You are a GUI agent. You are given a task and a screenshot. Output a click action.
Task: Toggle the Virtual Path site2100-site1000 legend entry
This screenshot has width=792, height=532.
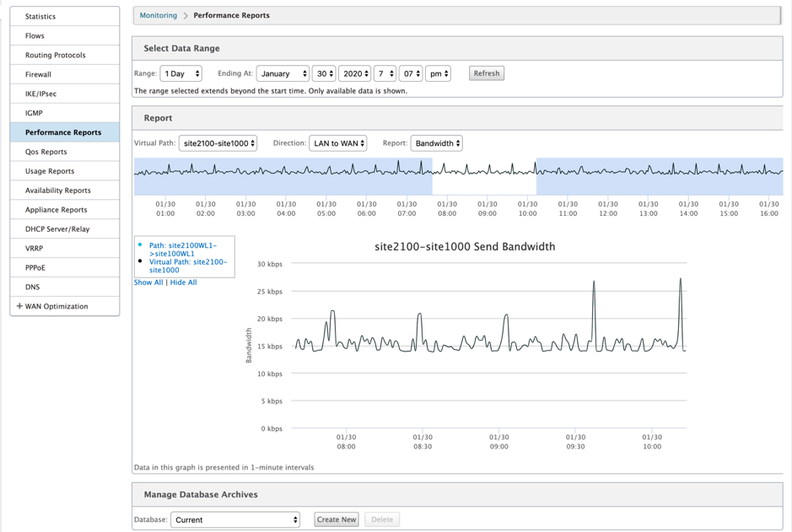point(188,266)
